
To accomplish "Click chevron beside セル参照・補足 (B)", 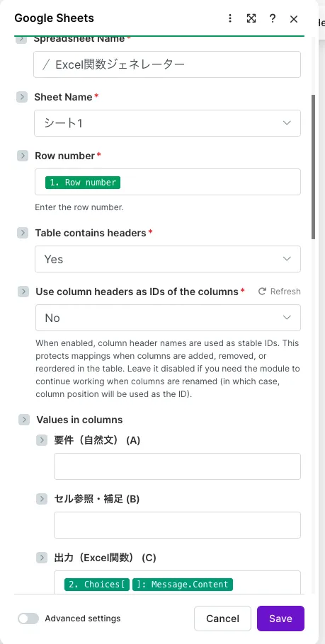I will pos(42,499).
